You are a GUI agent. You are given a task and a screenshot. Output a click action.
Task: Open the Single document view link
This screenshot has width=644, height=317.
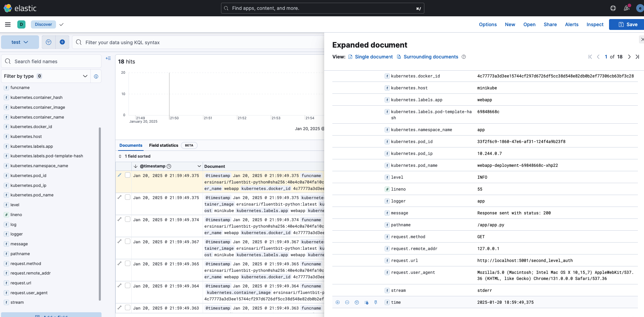pyautogui.click(x=370, y=57)
